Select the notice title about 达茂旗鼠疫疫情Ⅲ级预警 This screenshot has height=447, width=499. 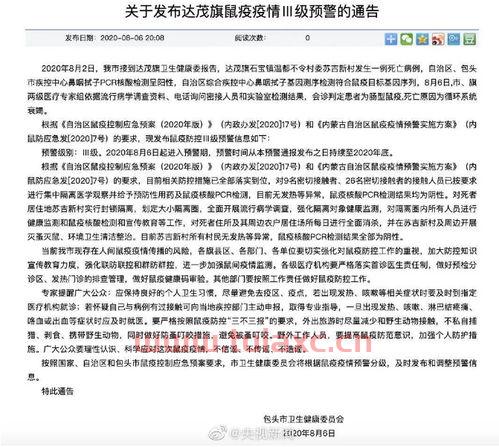click(252, 12)
